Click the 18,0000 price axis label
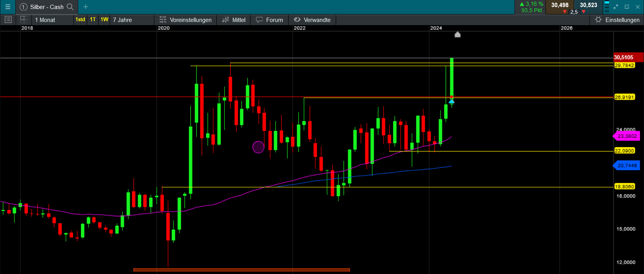The image size is (644, 274). click(x=626, y=196)
